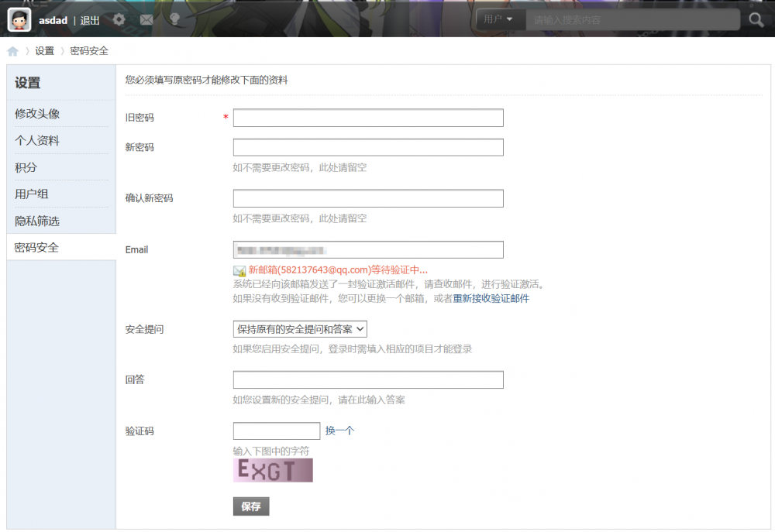
Task: Click 重新接收验证邮件 link
Action: pos(491,298)
